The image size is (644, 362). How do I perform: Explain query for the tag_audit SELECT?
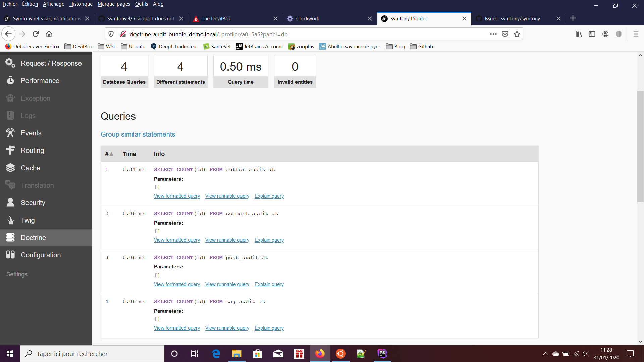coord(269,328)
